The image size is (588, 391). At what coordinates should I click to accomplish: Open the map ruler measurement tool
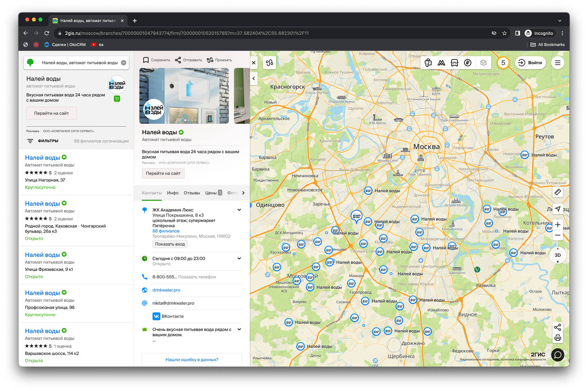[x=558, y=192]
